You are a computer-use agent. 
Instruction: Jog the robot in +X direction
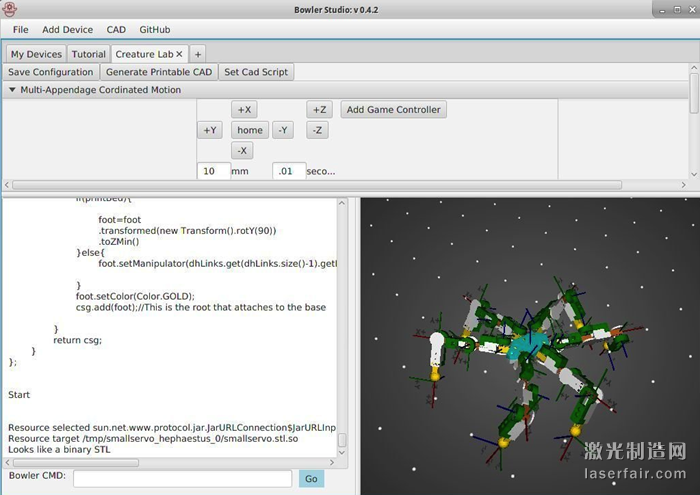[244, 110]
